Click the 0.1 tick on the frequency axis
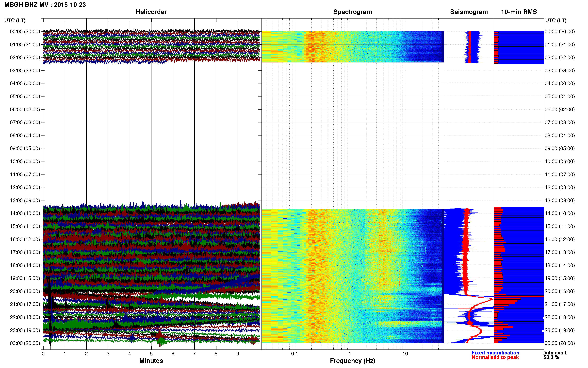 (295, 353)
